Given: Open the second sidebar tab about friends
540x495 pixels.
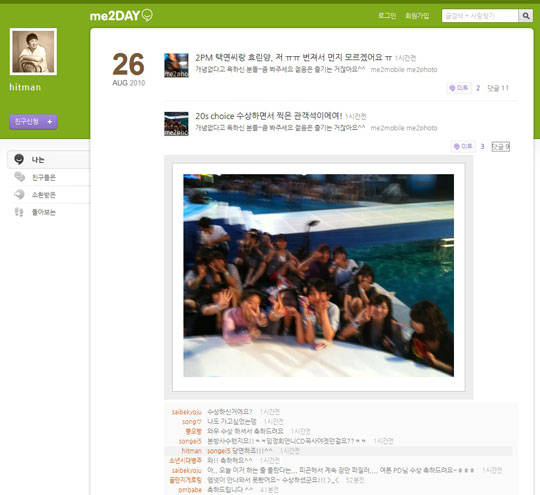Looking at the screenshot, I should (x=49, y=177).
